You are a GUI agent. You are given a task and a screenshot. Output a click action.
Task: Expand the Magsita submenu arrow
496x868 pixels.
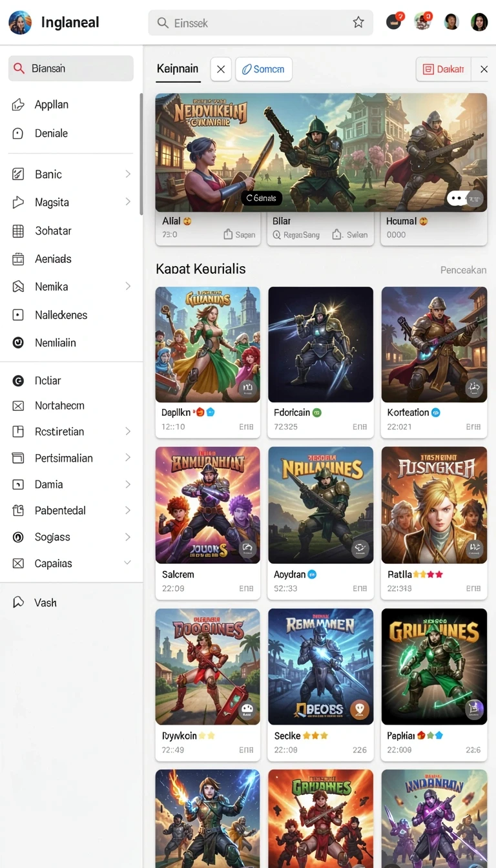point(128,202)
